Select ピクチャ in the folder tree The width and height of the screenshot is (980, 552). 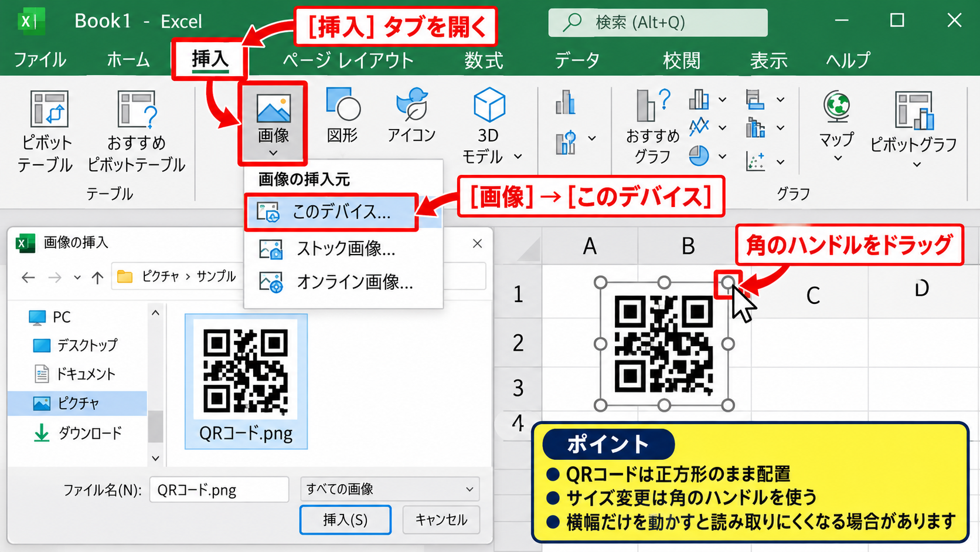click(77, 404)
